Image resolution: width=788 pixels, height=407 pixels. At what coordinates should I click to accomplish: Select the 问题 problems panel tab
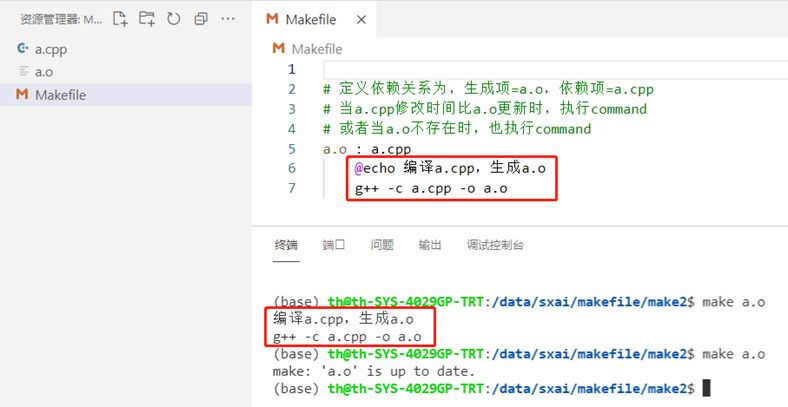(x=382, y=245)
